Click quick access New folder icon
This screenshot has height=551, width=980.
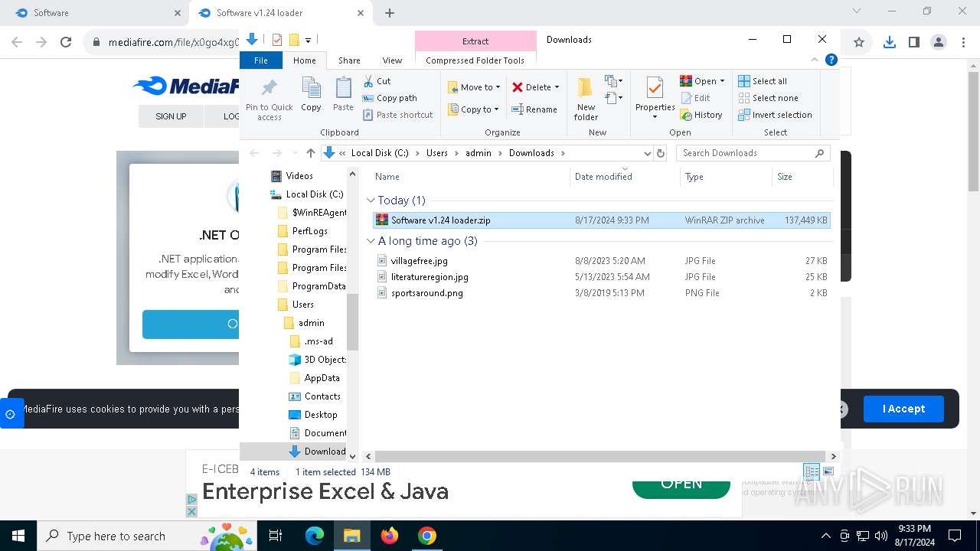tap(293, 40)
